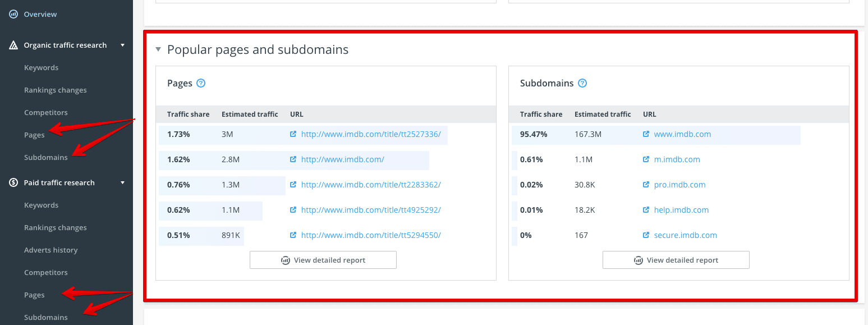Viewport: 868px width, 325px height.
Task: Click external link icon for tt2283362 page
Action: point(293,185)
